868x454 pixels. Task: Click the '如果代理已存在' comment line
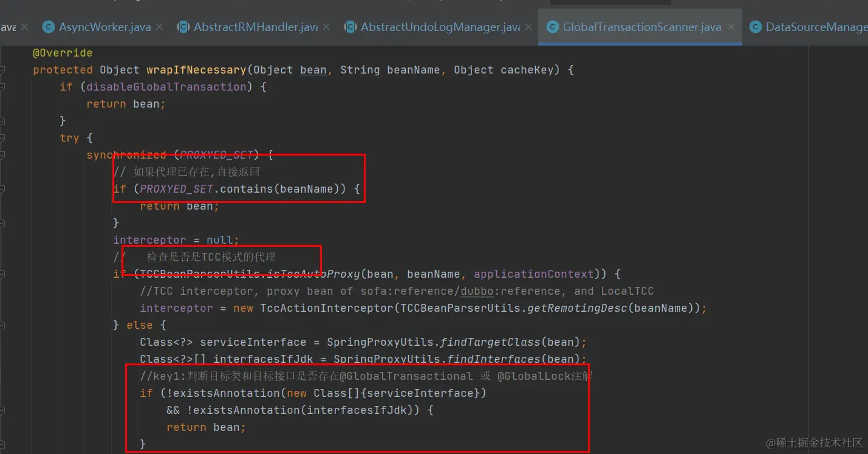click(x=186, y=172)
